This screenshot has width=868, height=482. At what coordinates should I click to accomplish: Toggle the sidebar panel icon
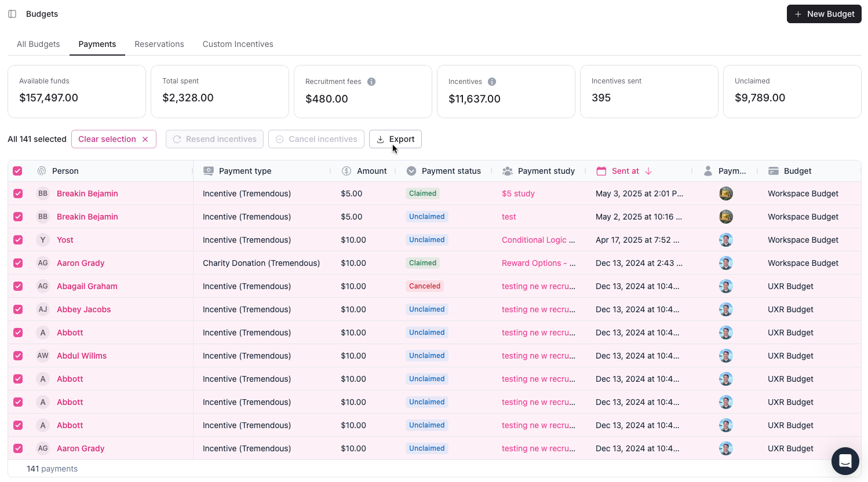pos(12,14)
